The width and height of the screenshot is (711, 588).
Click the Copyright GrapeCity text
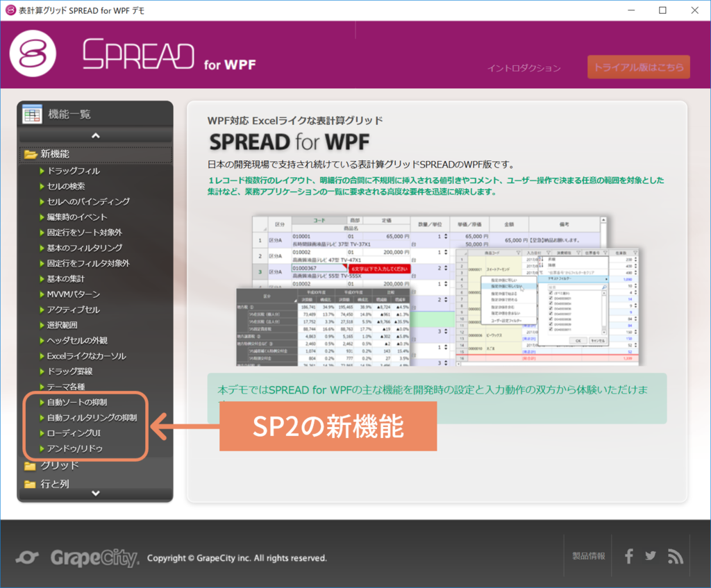pyautogui.click(x=237, y=558)
